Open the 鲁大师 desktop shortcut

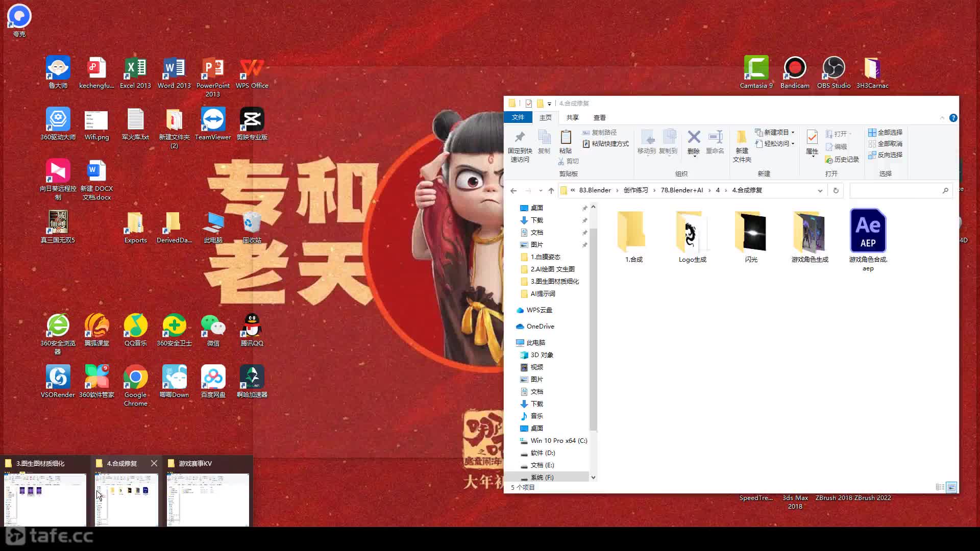[x=58, y=72]
